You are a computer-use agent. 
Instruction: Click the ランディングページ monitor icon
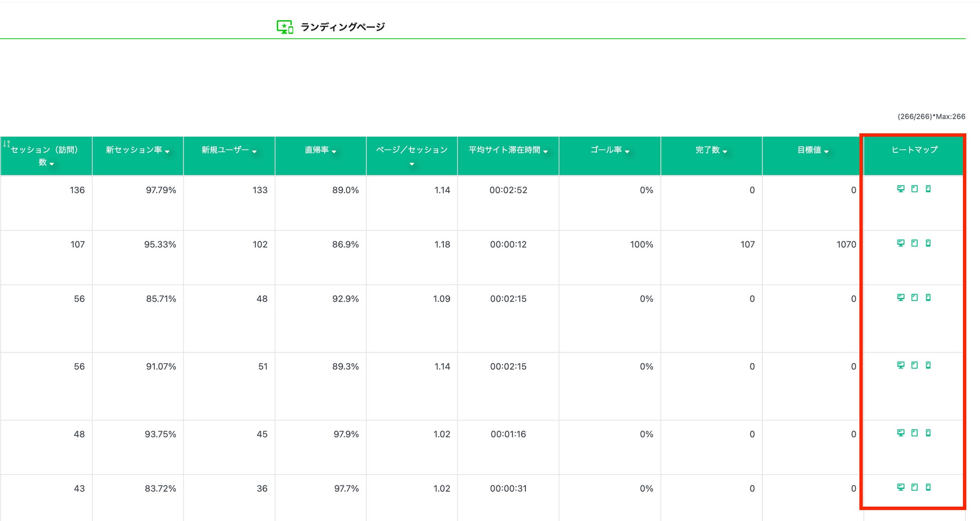[284, 27]
